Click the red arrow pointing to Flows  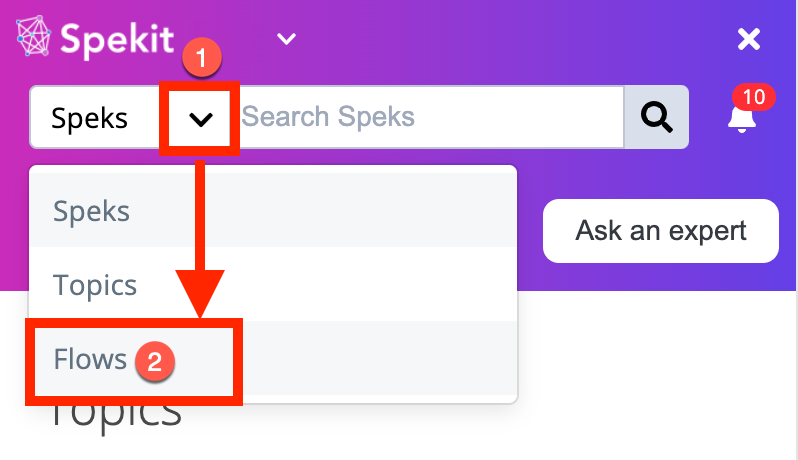200,239
